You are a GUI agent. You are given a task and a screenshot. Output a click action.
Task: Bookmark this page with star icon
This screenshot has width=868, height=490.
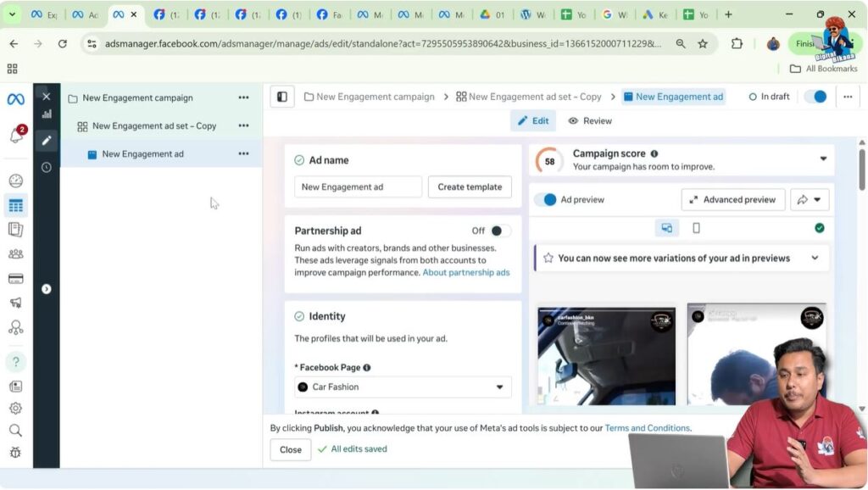pos(703,44)
